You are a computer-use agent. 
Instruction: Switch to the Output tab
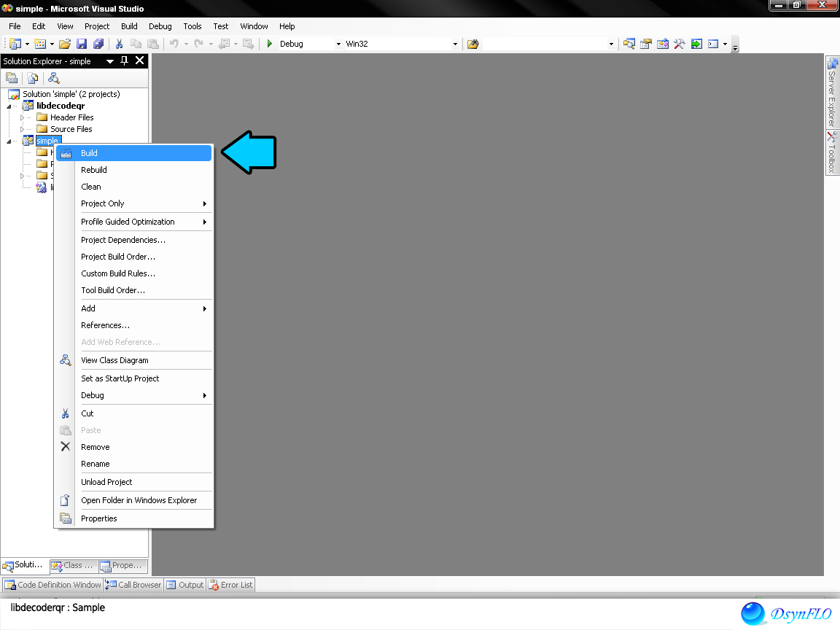click(185, 585)
